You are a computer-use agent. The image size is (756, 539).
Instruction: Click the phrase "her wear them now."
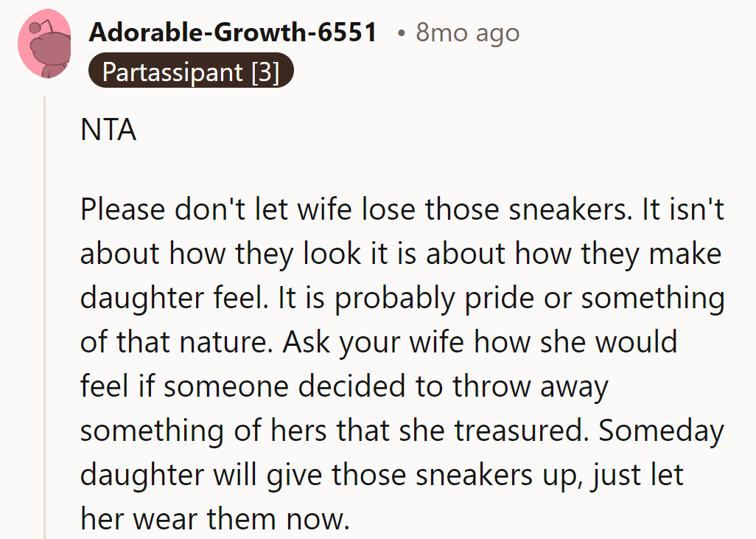(214, 520)
